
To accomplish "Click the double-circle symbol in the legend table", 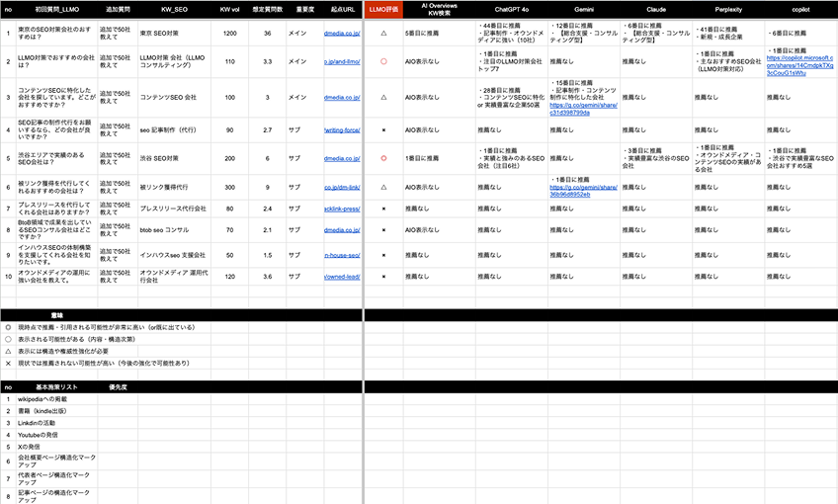I will click(x=8, y=327).
